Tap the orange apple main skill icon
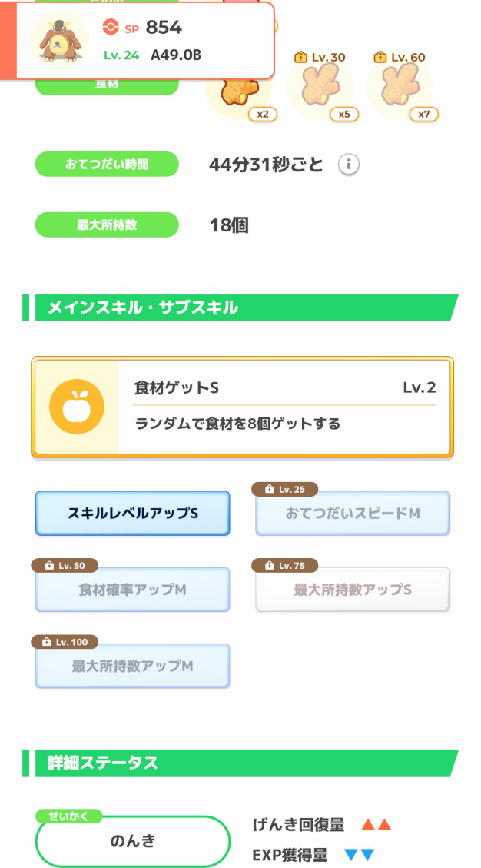Image resolution: width=481 pixels, height=868 pixels. point(77,406)
